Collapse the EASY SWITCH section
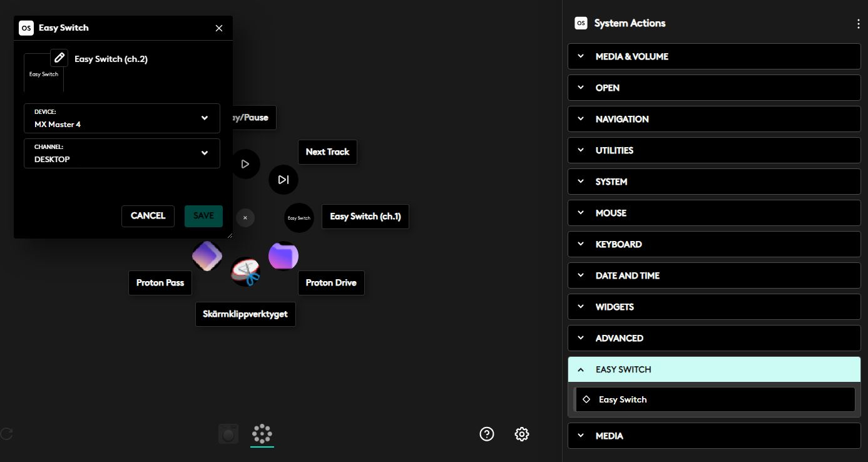The width and height of the screenshot is (868, 462). (714, 369)
